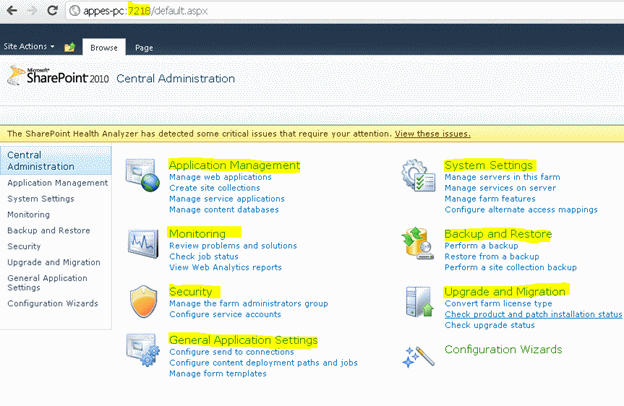Click Manage farm features
The height and width of the screenshot is (406, 624).
tap(490, 199)
